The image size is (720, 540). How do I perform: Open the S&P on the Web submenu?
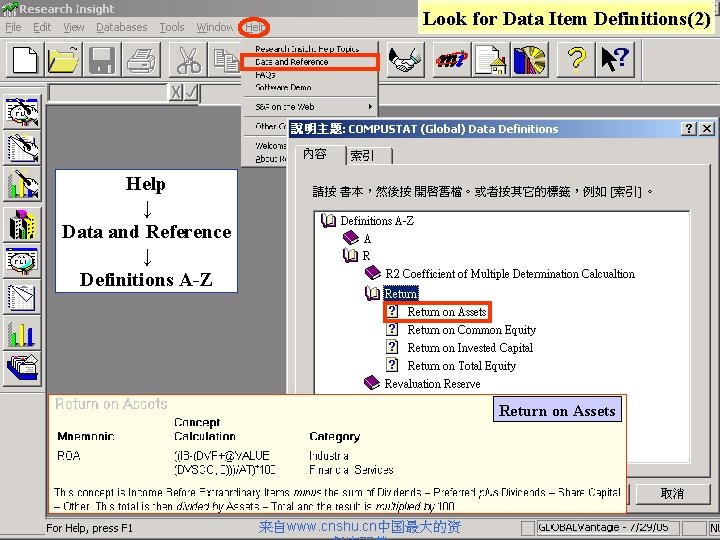(x=309, y=107)
